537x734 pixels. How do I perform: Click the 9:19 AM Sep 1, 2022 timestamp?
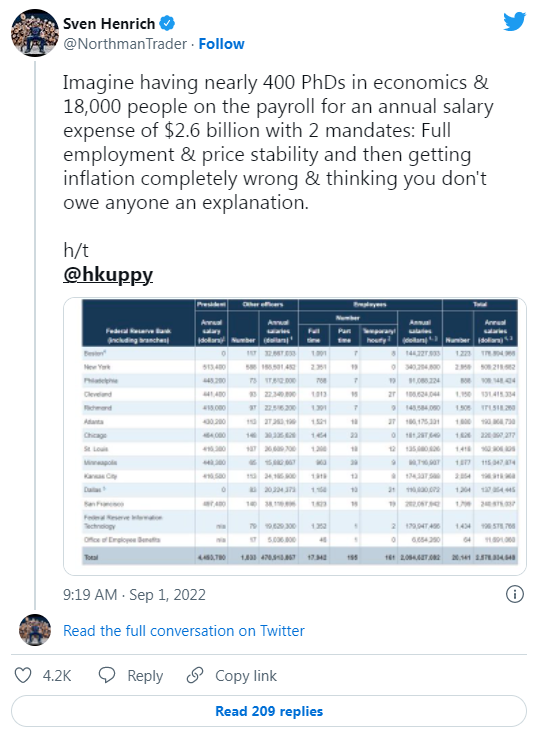(134, 595)
